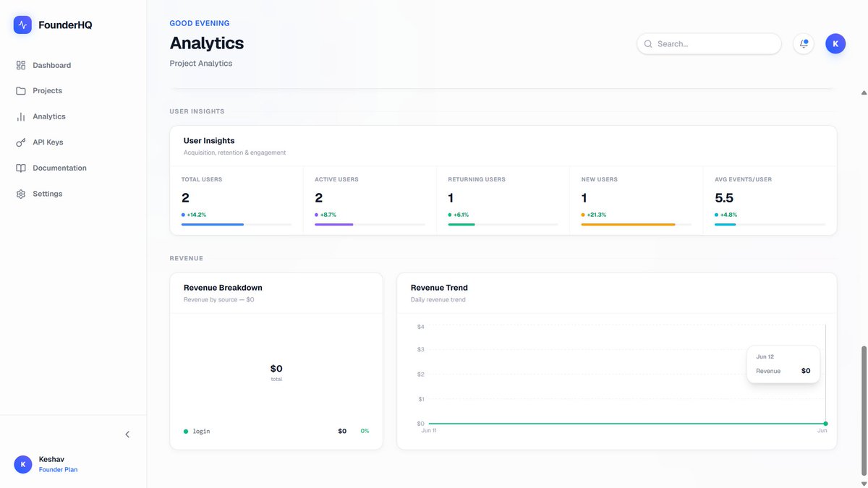This screenshot has height=488, width=868.
Task: Collapse the sidebar with chevron
Action: (x=127, y=435)
